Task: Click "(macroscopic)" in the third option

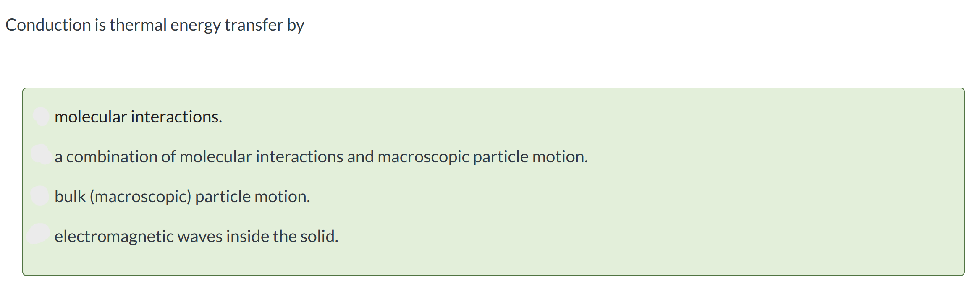Action: point(141,196)
